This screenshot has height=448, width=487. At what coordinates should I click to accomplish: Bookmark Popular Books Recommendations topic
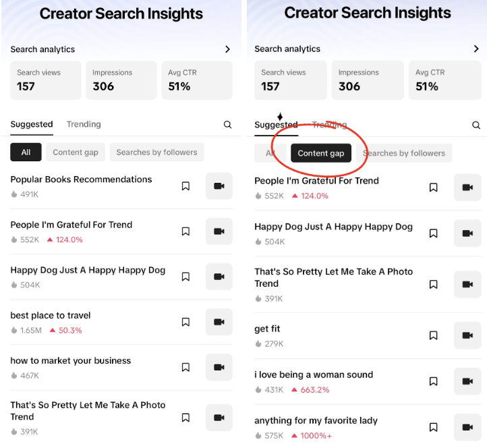point(185,186)
